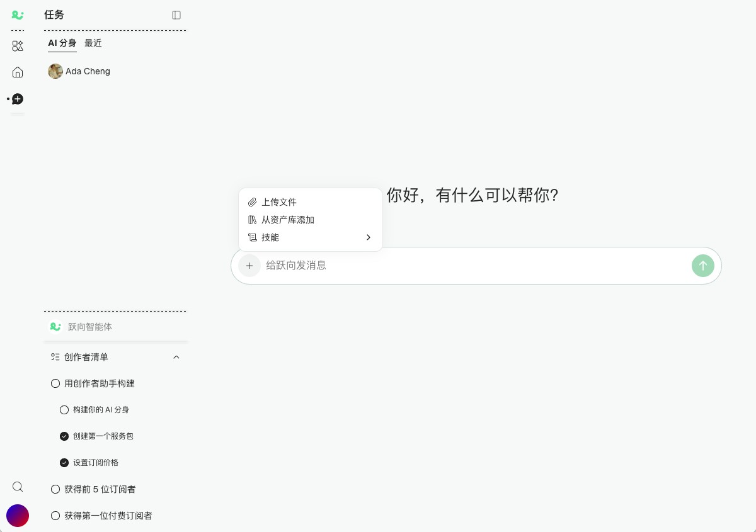Toggle the checked 设置订阅价格 mark
756x532 pixels.
click(64, 463)
